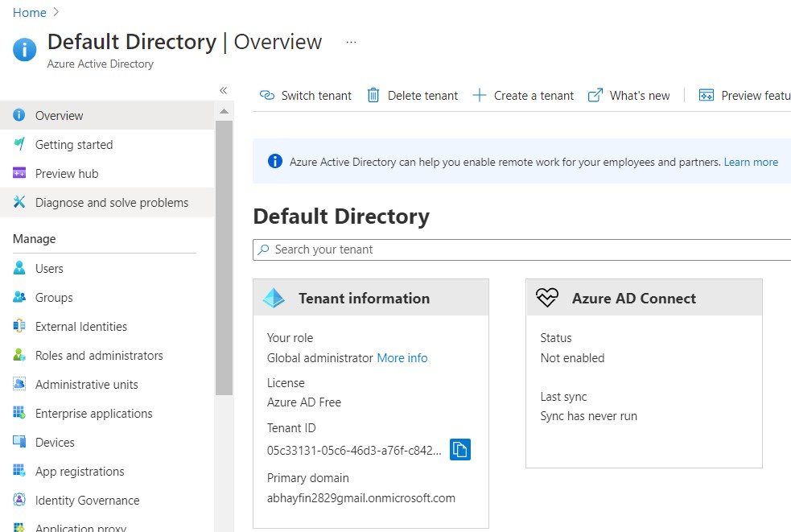
Task: Click the sidebar scrollbar up arrow
Action: (224, 112)
